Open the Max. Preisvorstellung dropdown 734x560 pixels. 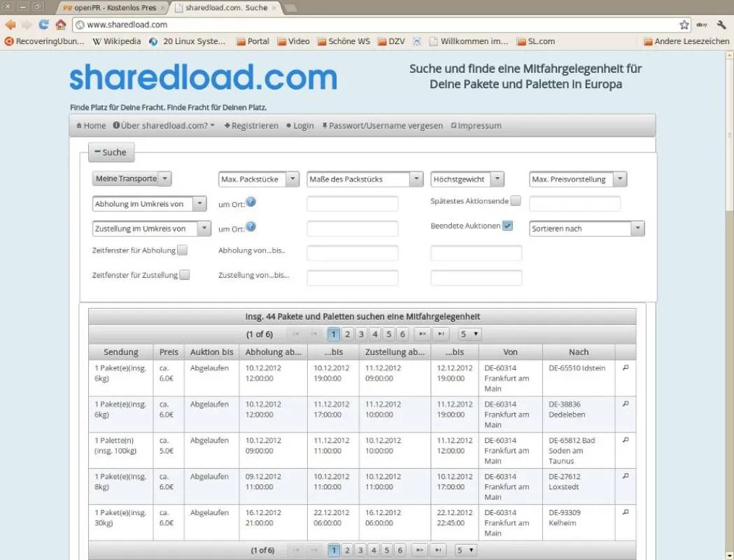(578, 179)
